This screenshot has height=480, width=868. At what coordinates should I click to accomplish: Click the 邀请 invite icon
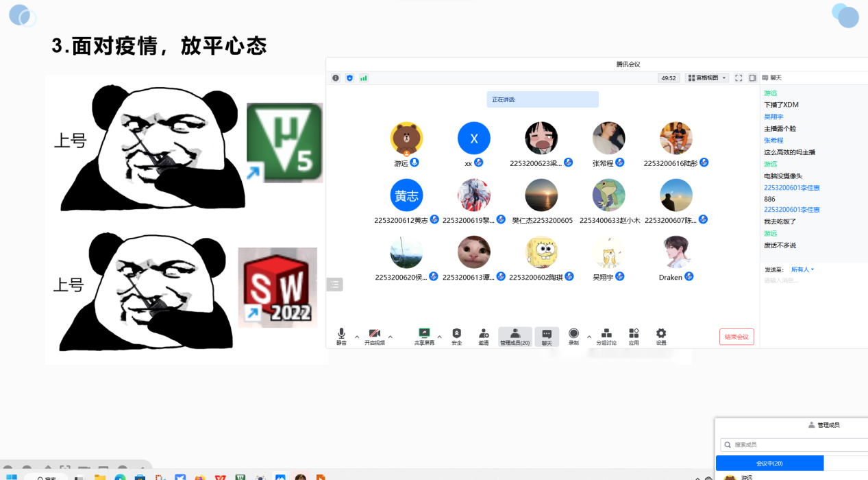(484, 333)
